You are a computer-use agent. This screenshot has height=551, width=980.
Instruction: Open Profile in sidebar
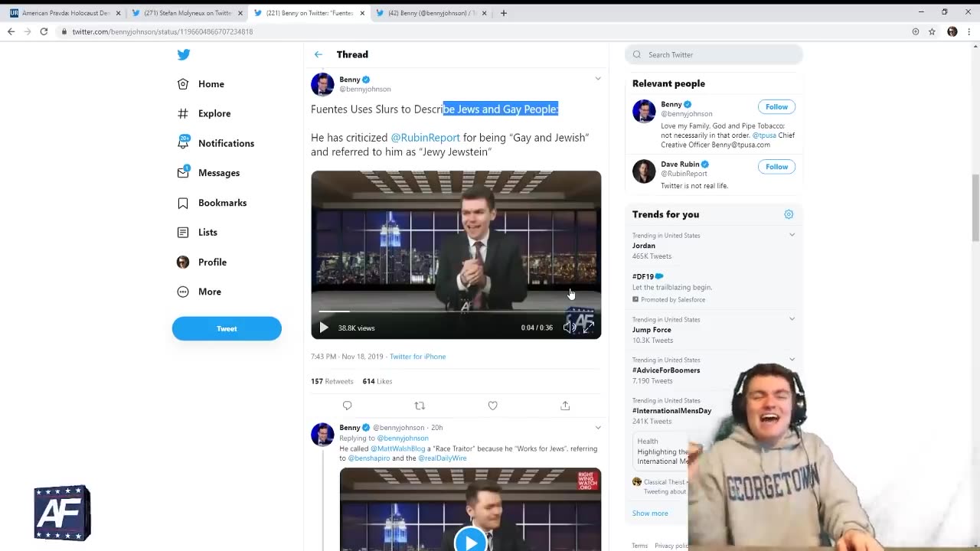coord(202,262)
